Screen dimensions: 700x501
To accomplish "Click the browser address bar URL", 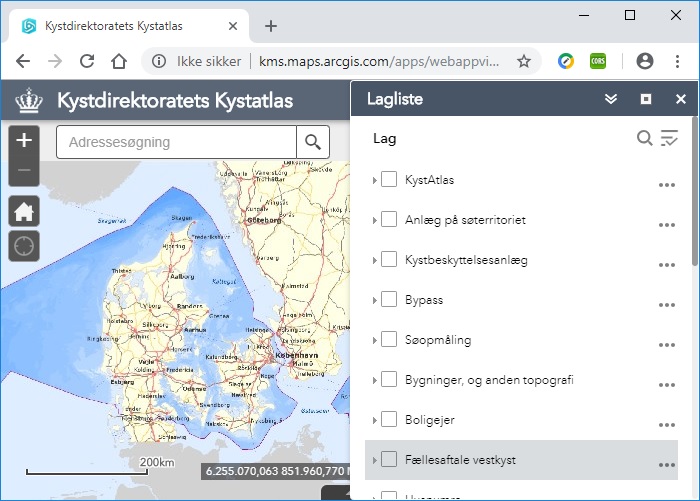I will 379,61.
